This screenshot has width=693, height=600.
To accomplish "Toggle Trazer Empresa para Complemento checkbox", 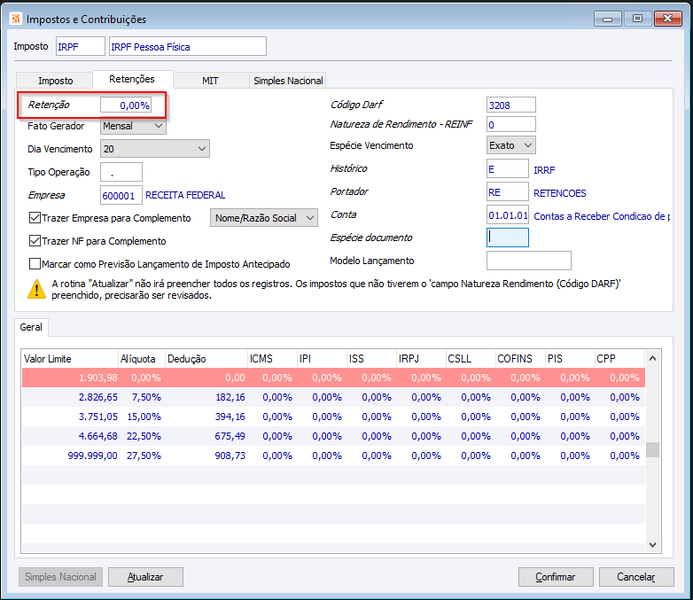I will pyautogui.click(x=34, y=218).
